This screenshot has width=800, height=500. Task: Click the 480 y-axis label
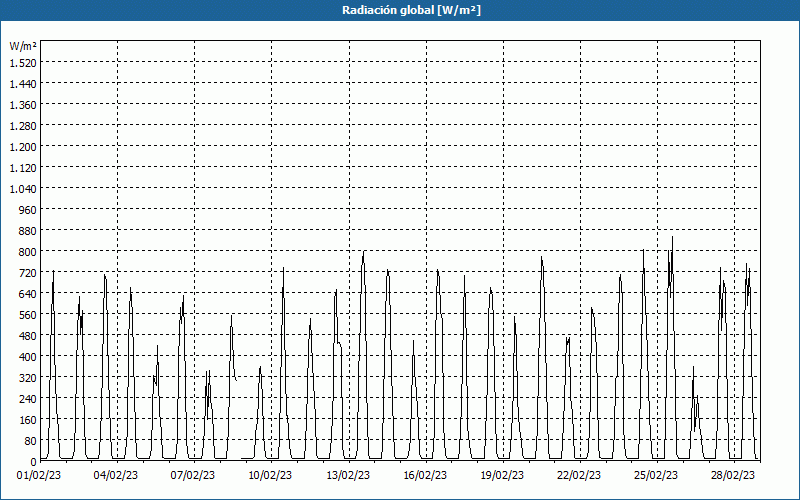click(28, 336)
